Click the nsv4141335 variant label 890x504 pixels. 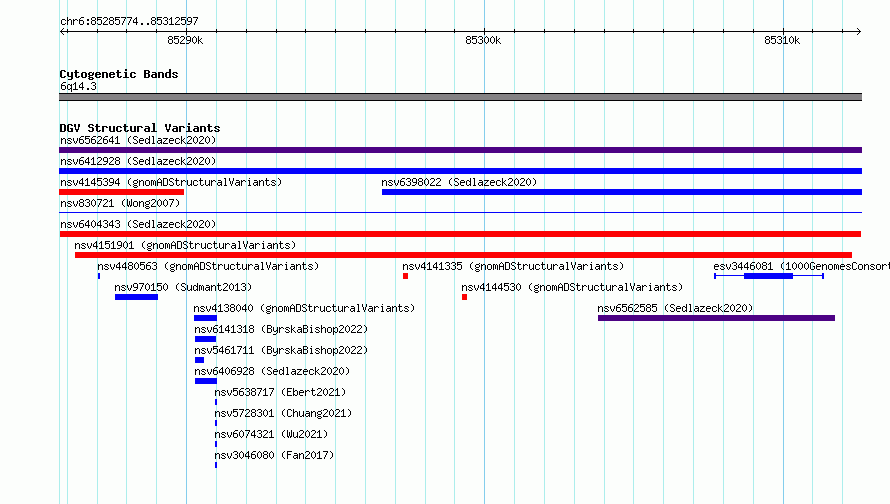(x=513, y=266)
